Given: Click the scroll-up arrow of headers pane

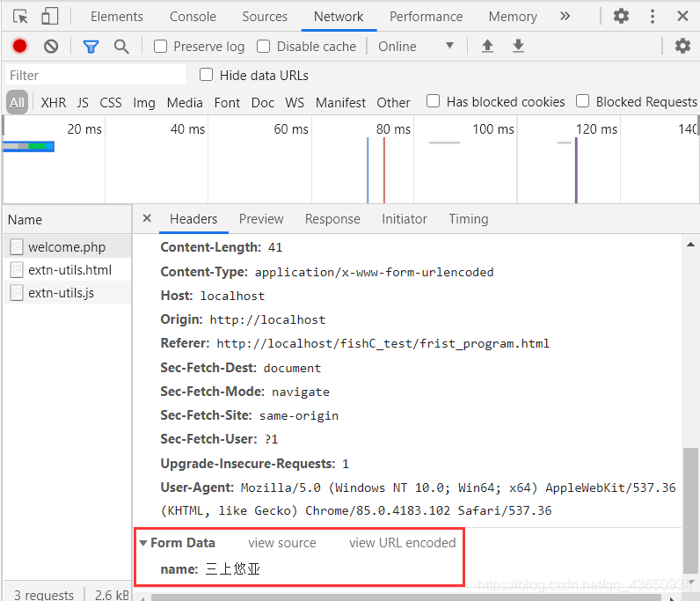Looking at the screenshot, I should coord(690,244).
